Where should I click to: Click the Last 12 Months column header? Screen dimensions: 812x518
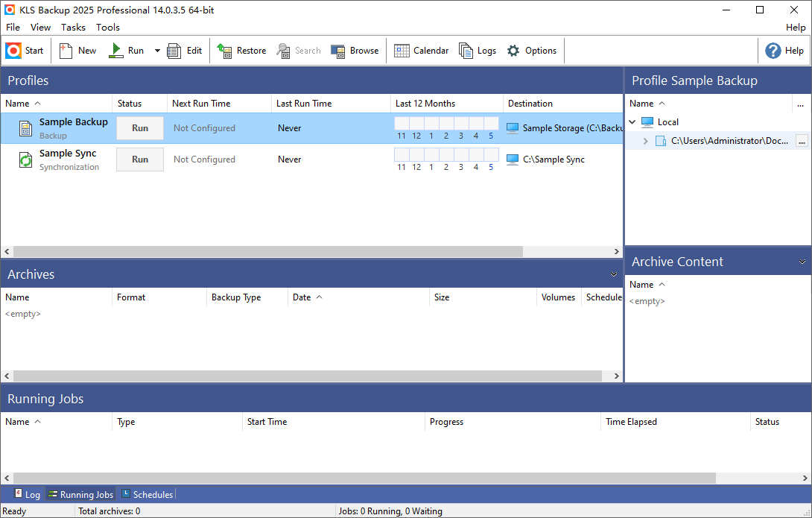(x=447, y=103)
